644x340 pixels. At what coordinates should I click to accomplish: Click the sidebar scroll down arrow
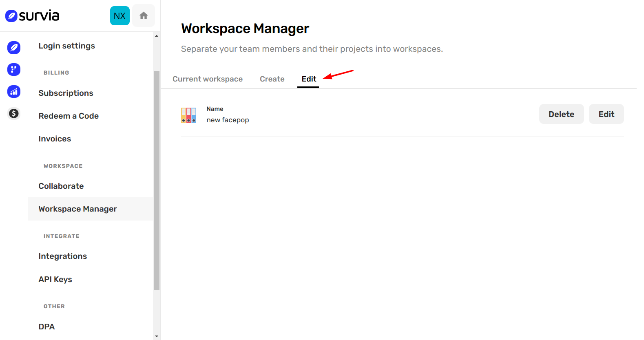click(x=157, y=336)
